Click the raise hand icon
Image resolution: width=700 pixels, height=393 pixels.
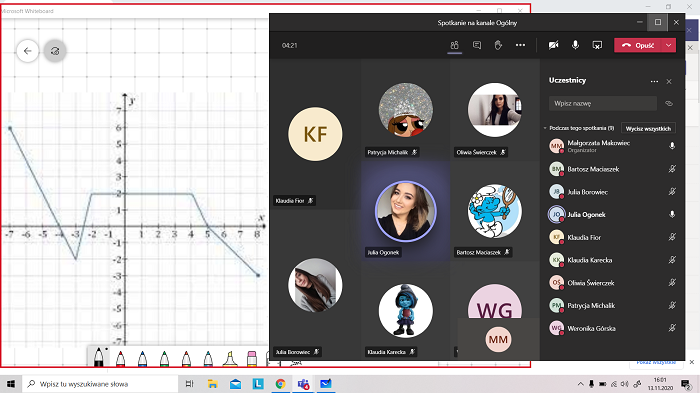[x=498, y=45]
